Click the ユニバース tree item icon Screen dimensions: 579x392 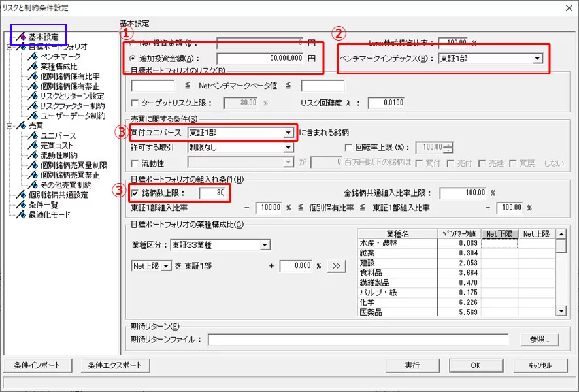point(33,136)
